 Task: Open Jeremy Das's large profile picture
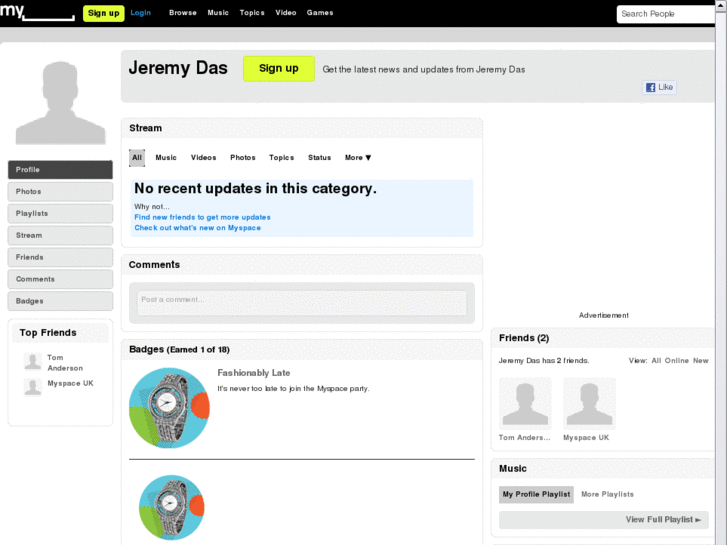click(61, 103)
